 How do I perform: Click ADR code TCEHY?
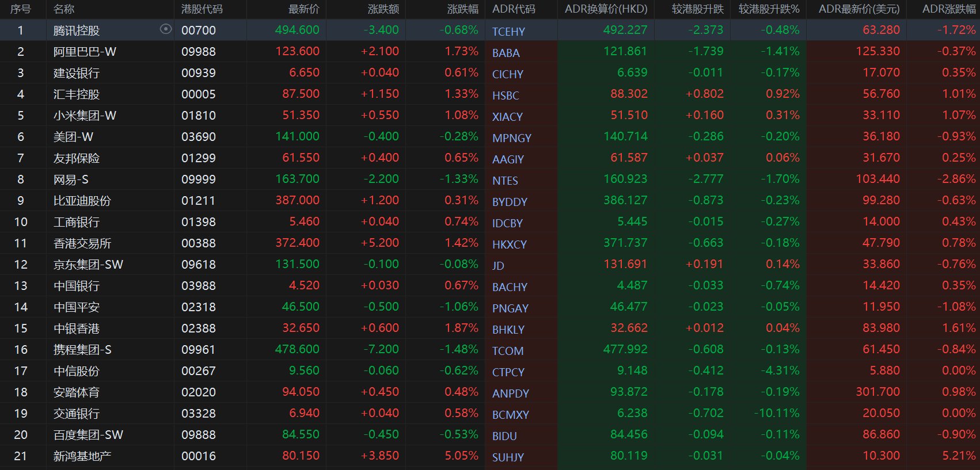pos(508,32)
